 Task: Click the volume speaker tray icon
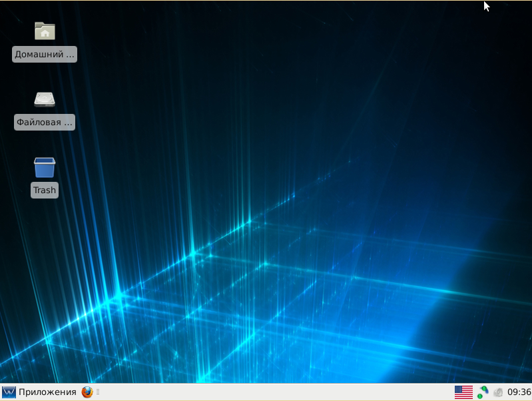click(x=498, y=392)
